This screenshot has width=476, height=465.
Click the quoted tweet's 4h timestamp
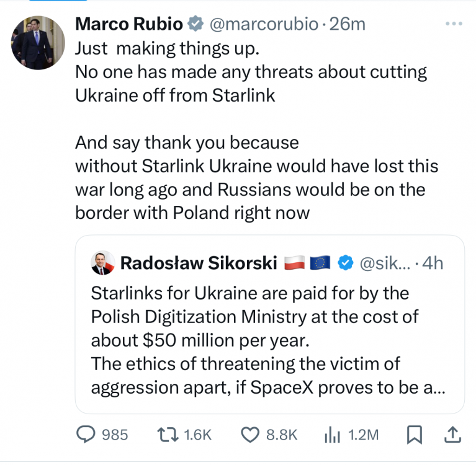(x=433, y=263)
